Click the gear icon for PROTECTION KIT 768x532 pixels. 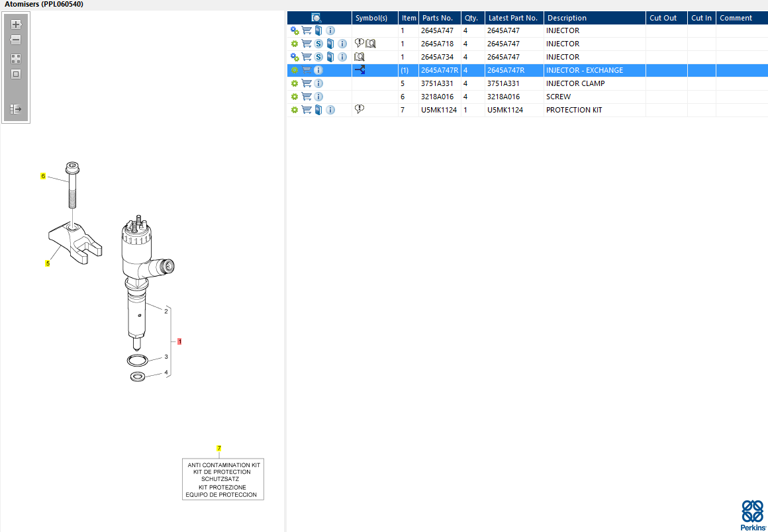[x=295, y=110]
